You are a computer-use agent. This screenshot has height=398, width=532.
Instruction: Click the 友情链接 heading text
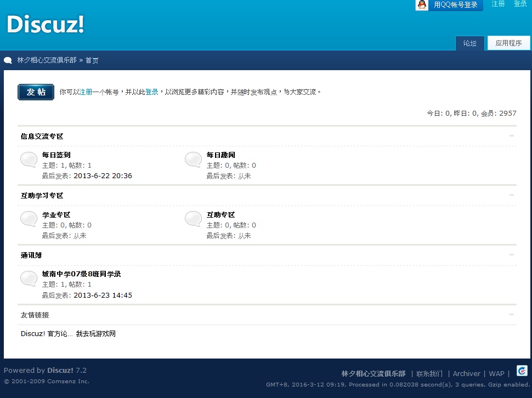click(35, 315)
